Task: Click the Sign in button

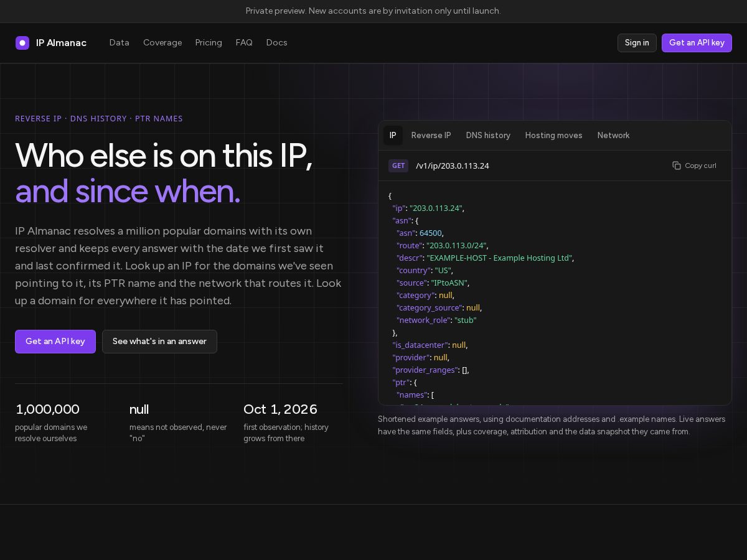Action: tap(637, 43)
